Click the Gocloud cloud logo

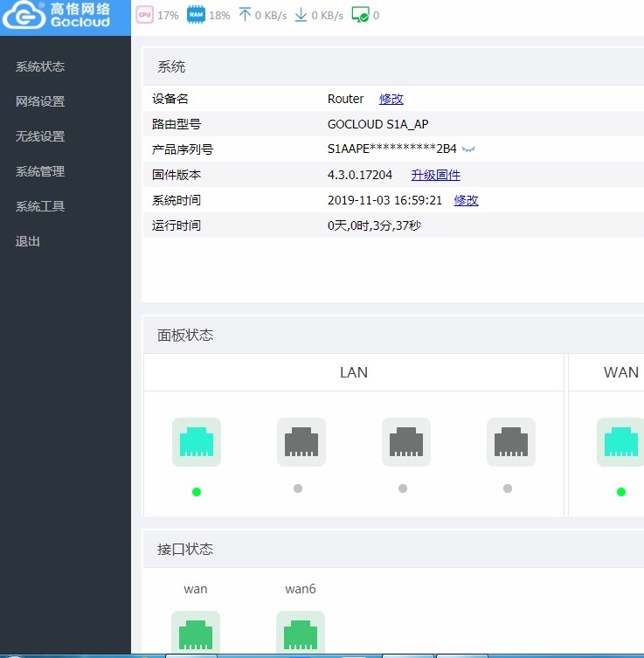[24, 16]
